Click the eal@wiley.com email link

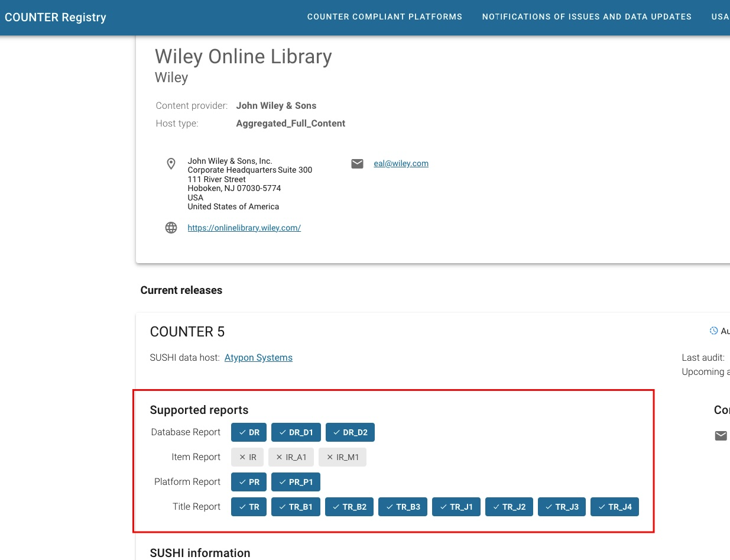(401, 163)
